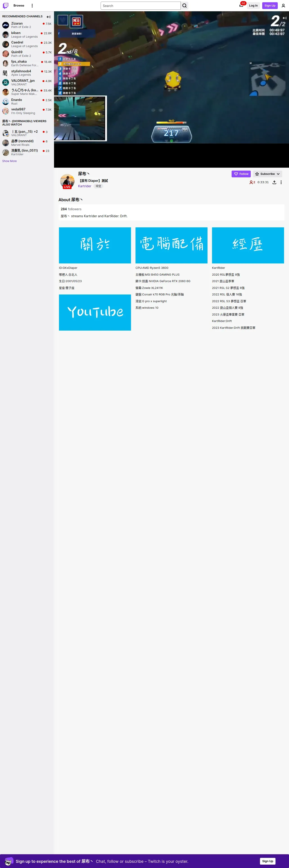Open vedal987 channel in sidebar
Image resolution: width=289 pixels, height=868 pixels.
point(27,111)
